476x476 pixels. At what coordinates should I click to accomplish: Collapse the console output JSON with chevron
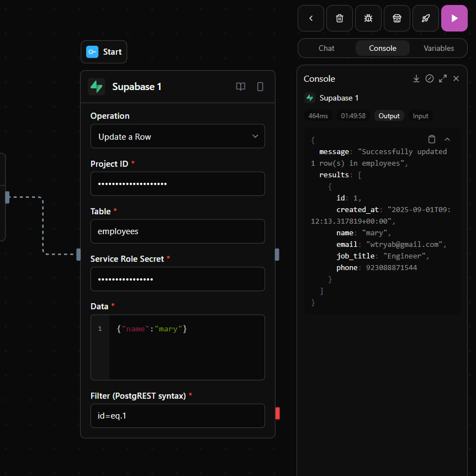click(x=447, y=139)
